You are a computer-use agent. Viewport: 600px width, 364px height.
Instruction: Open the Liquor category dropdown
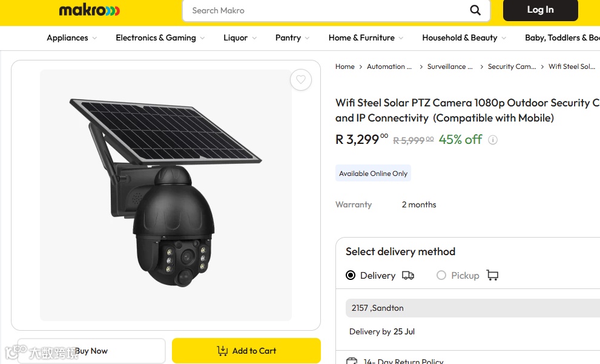click(240, 38)
